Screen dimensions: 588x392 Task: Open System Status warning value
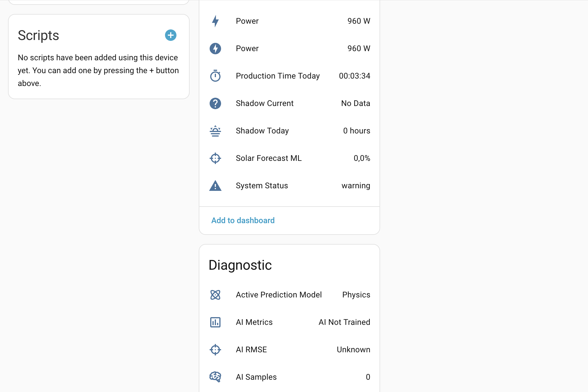(x=356, y=186)
